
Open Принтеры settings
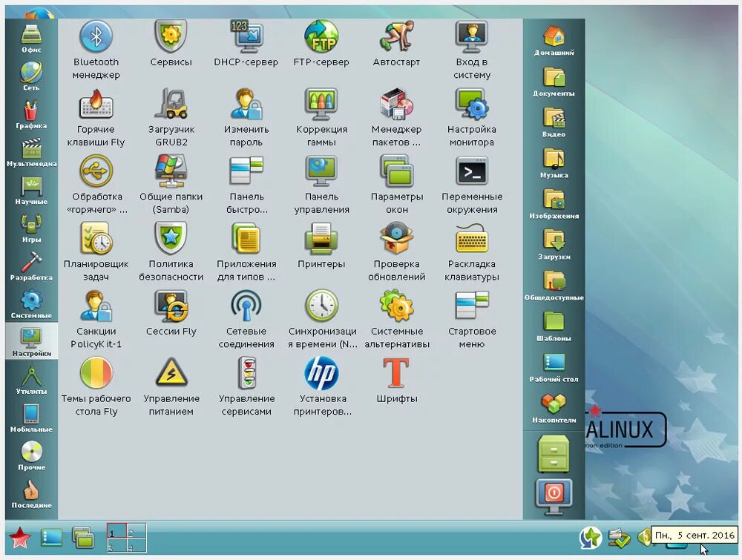pos(321,246)
